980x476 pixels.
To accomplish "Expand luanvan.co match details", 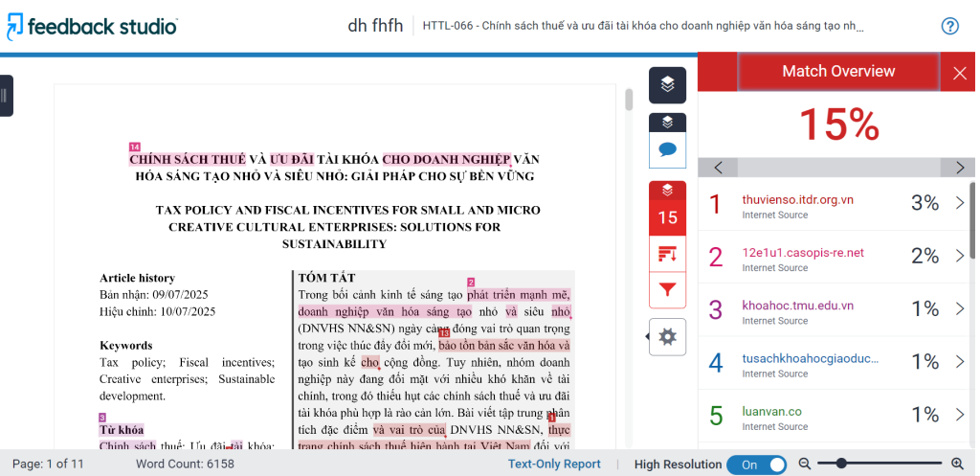I will (960, 415).
